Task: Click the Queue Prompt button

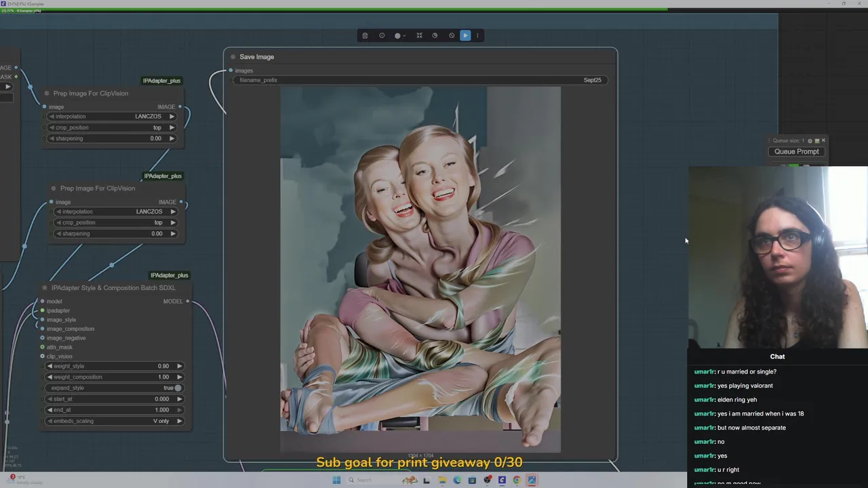Action: coord(797,152)
